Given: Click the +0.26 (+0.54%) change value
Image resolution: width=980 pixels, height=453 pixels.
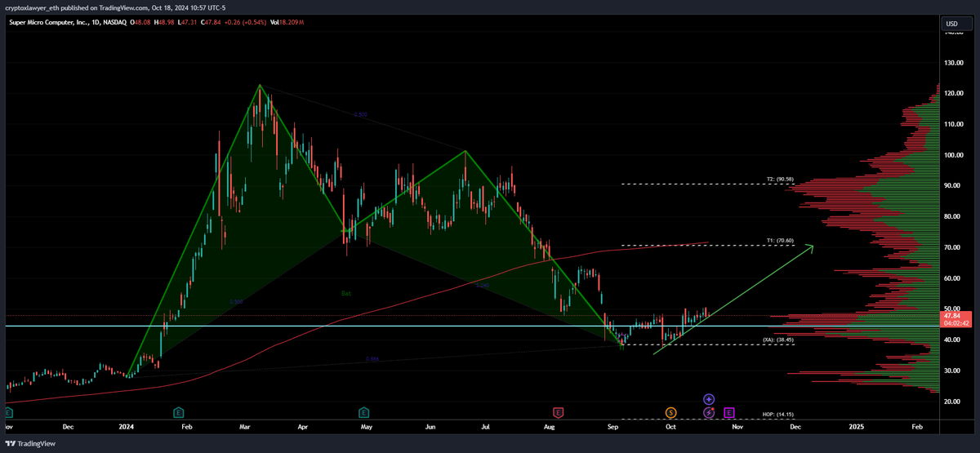Looking at the screenshot, I should tap(244, 22).
